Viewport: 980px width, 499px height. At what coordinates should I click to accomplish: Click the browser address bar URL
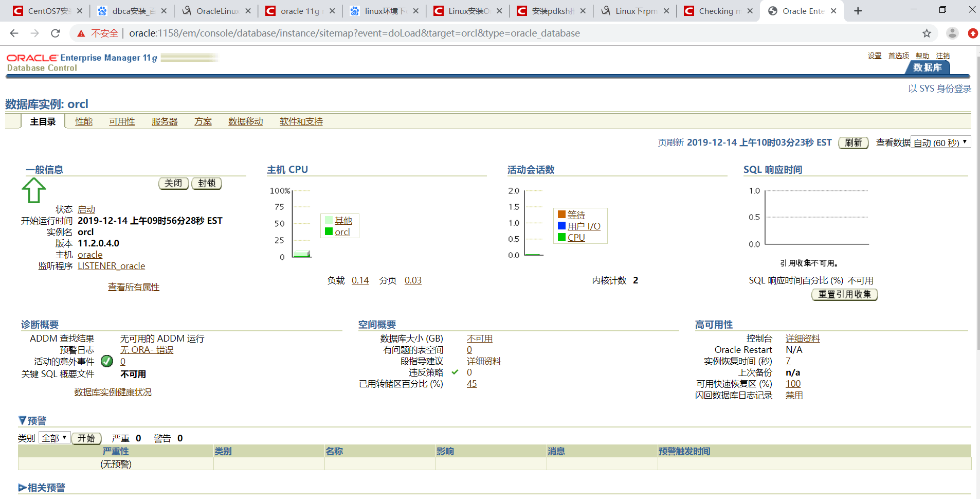click(354, 33)
